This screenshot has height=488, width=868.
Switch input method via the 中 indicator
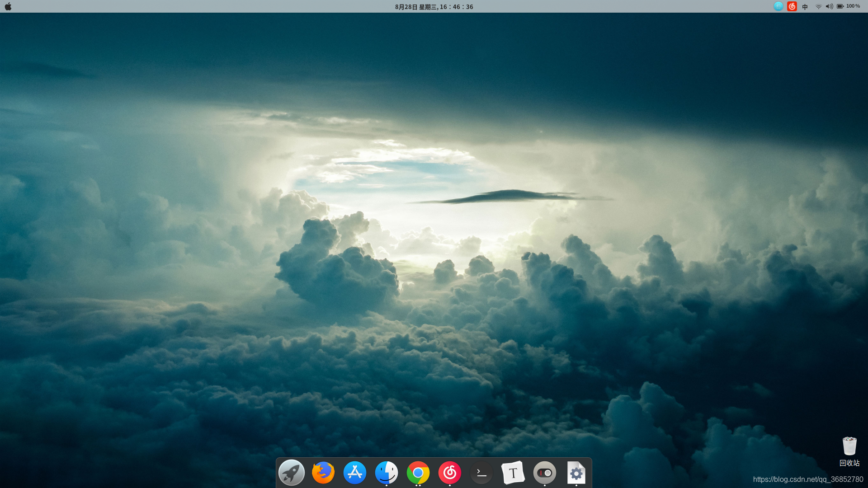tap(805, 7)
